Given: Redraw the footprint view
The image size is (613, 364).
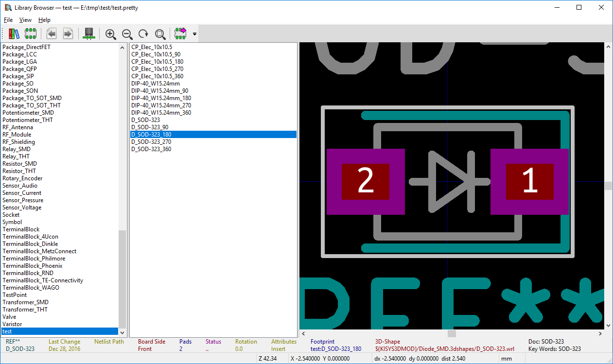Looking at the screenshot, I should tap(143, 34).
